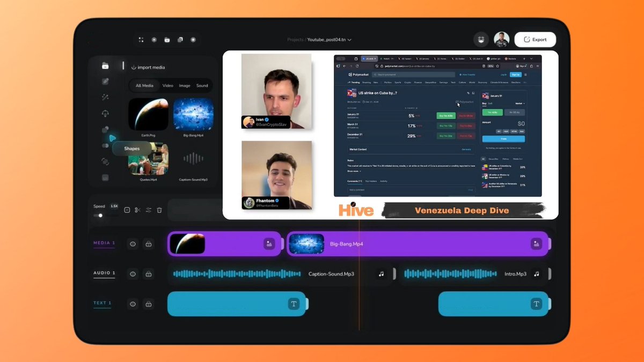644x362 pixels.
Task: Expand the Youtube_post04.tn project dropdown
Action: [350, 40]
